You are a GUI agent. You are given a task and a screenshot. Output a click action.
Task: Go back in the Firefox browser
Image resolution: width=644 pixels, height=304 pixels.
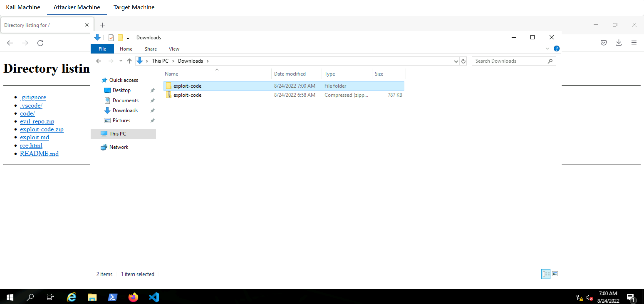[x=10, y=43]
